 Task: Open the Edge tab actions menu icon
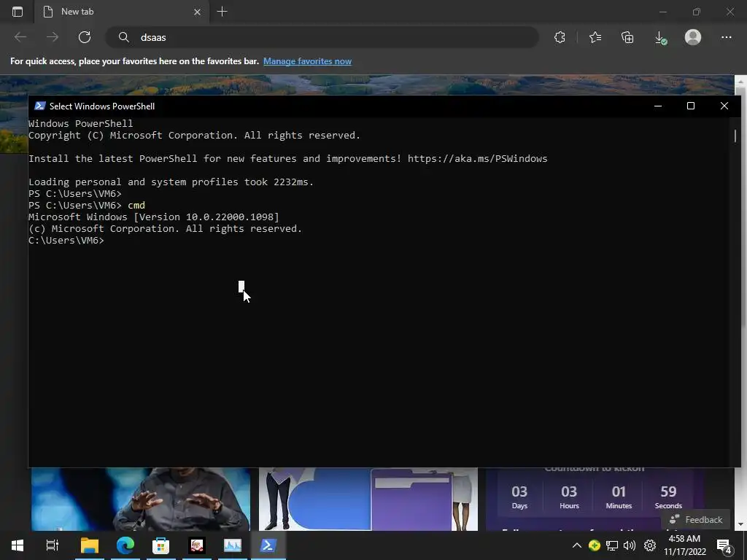click(18, 12)
